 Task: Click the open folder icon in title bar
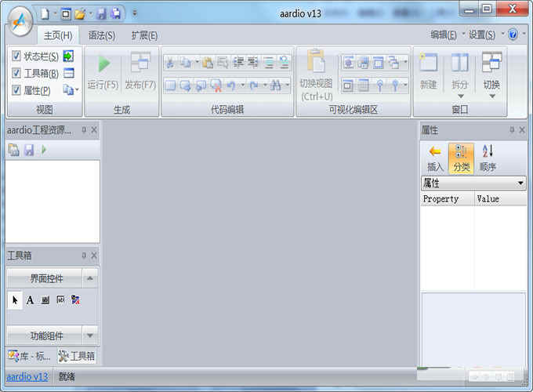(80, 13)
